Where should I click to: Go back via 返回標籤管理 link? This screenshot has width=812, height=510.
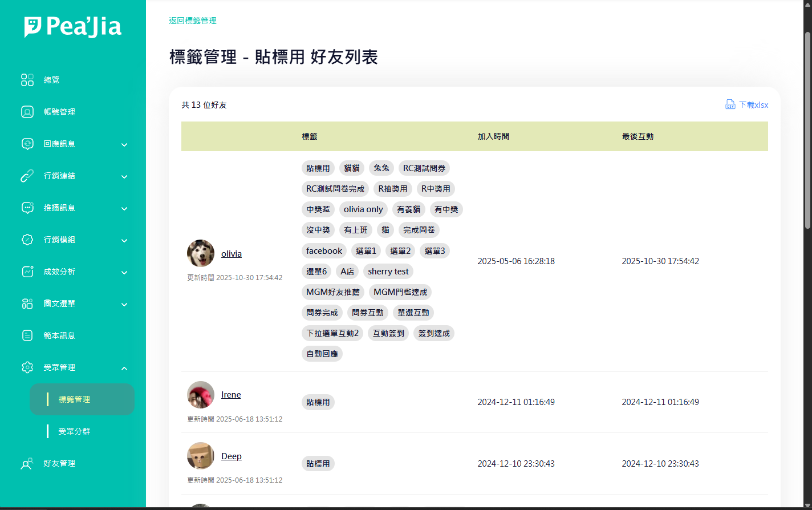click(192, 21)
